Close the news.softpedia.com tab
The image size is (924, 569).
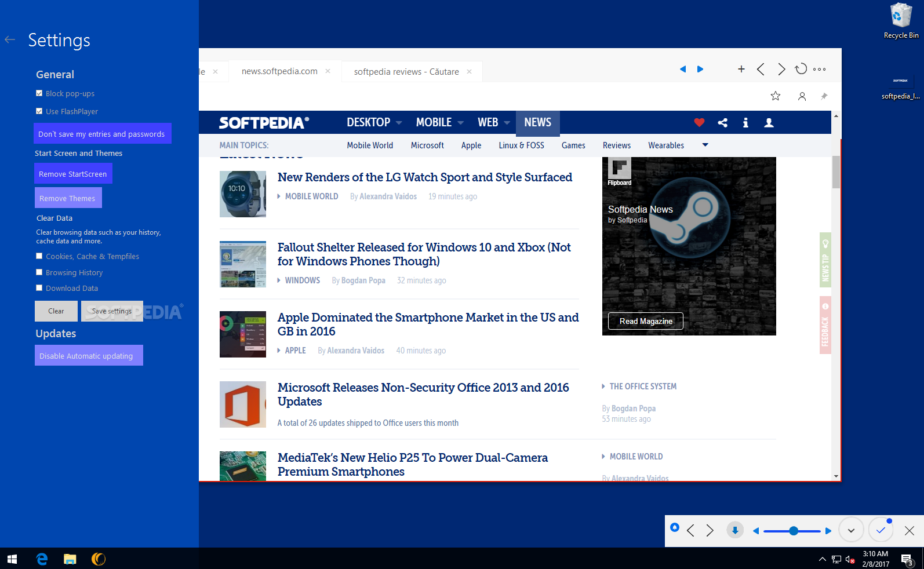[x=328, y=71]
